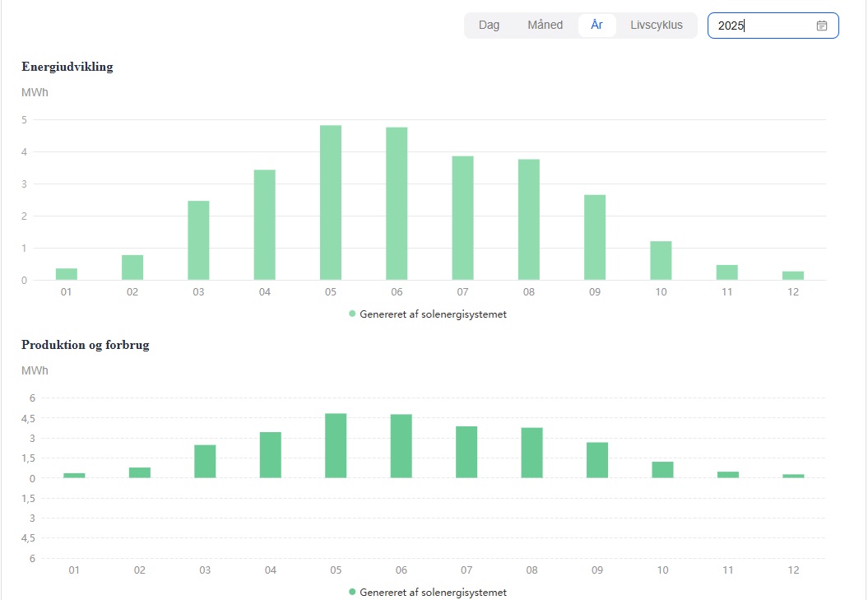The height and width of the screenshot is (600, 868).
Task: Click green legend dot under Energiudvikling chart
Action: [x=353, y=314]
